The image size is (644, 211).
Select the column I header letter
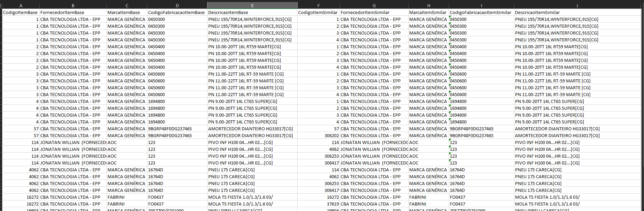point(481,5)
